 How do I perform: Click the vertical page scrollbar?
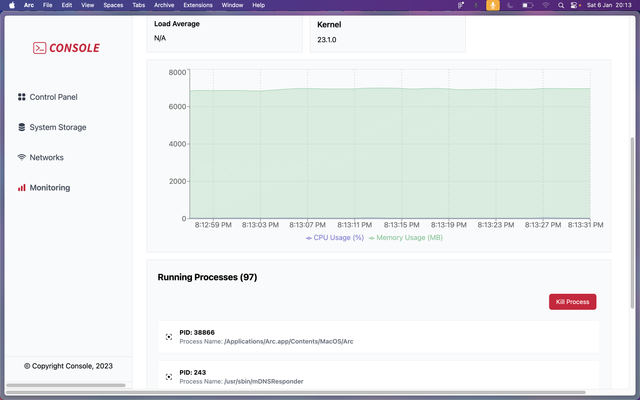tap(632, 222)
